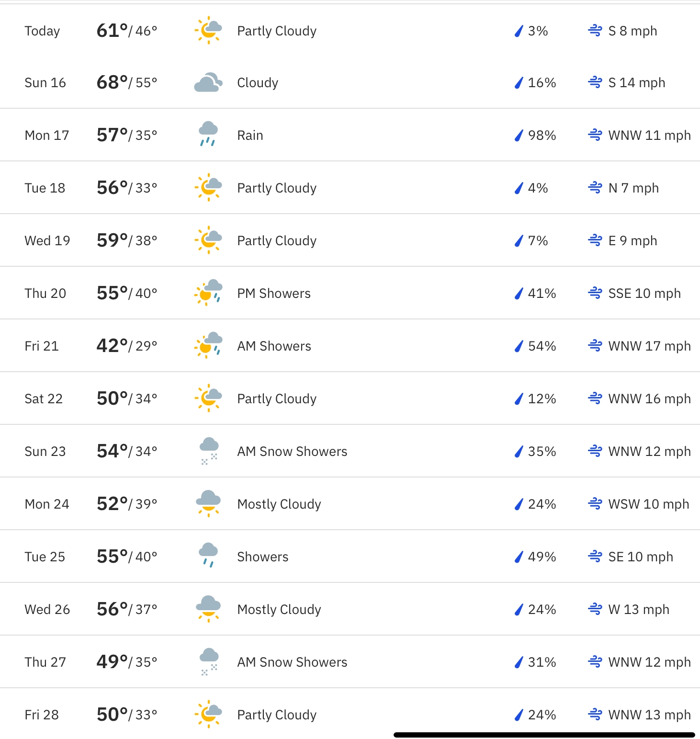Click the Partly Cloudy sun icon for Today
700x739 pixels.
tap(208, 31)
